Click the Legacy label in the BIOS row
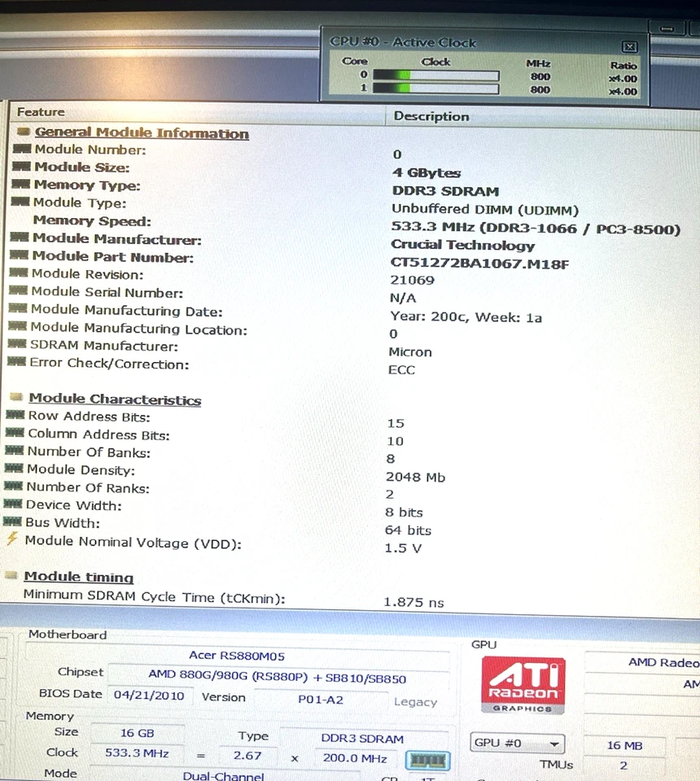 click(416, 701)
